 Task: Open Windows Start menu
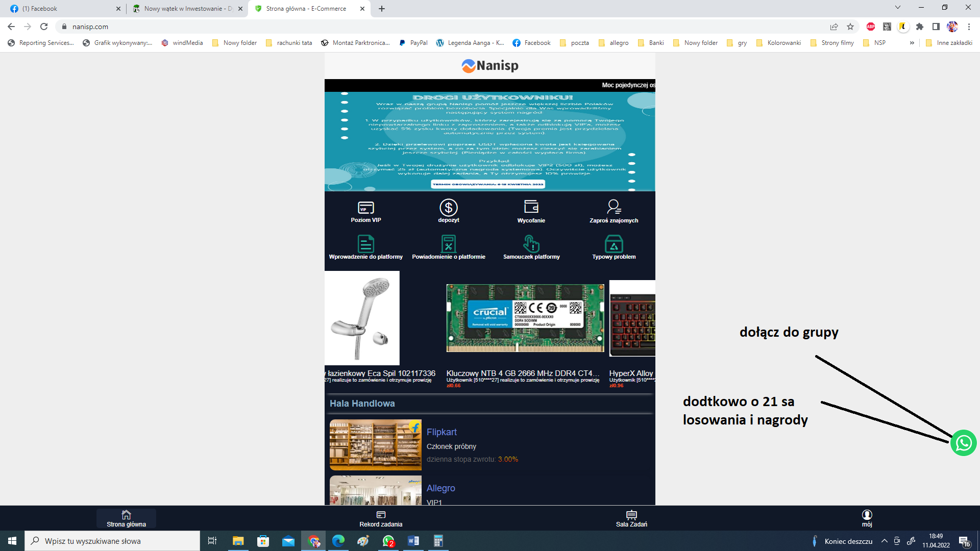(12, 541)
